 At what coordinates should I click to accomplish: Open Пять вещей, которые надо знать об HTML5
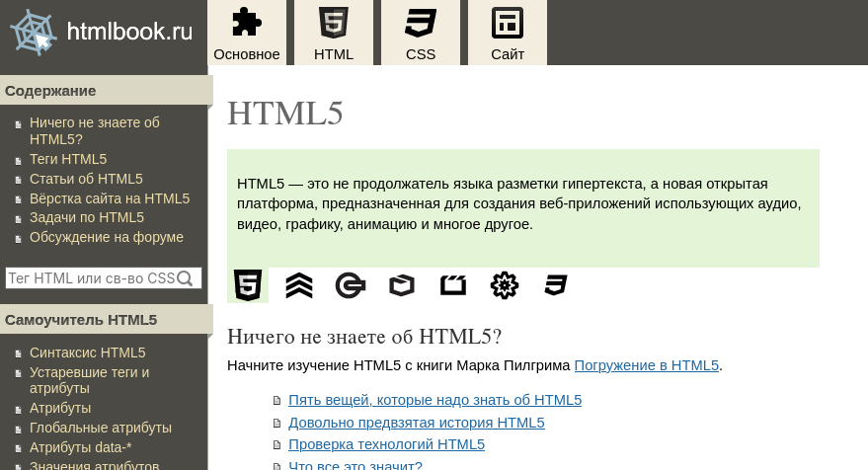click(x=435, y=400)
